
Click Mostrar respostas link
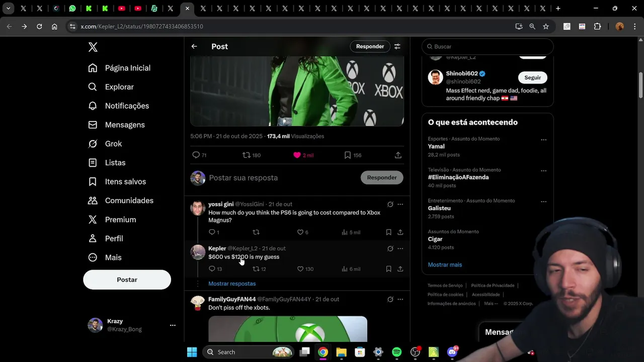click(x=232, y=284)
